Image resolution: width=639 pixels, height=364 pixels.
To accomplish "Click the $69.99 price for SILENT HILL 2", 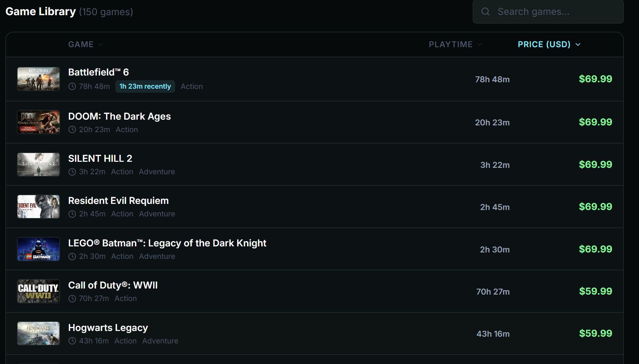I will click(x=595, y=164).
